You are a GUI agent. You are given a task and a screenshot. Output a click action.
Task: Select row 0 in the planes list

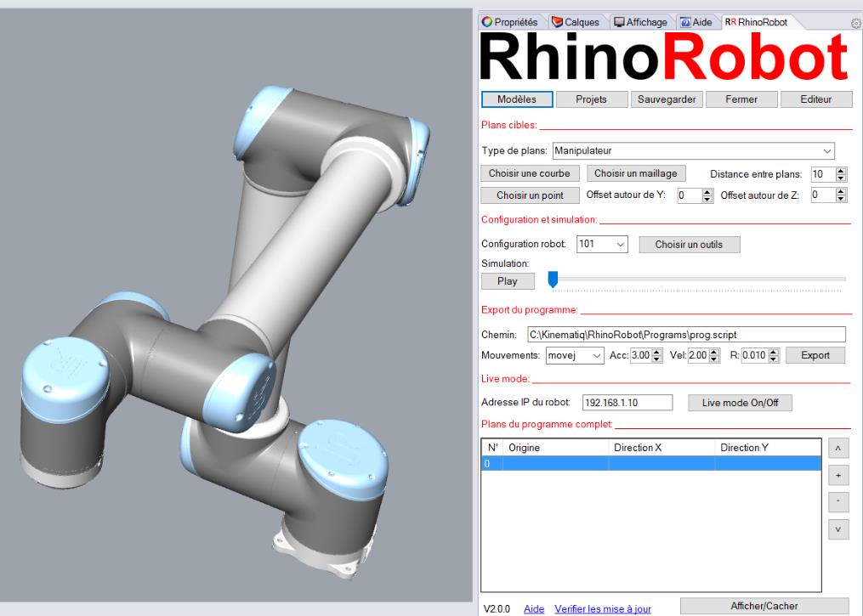[650, 464]
